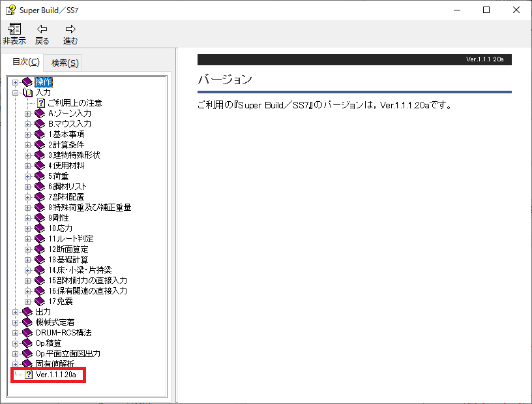
Task: Click the 戻る back arrow icon
Action: (x=42, y=29)
